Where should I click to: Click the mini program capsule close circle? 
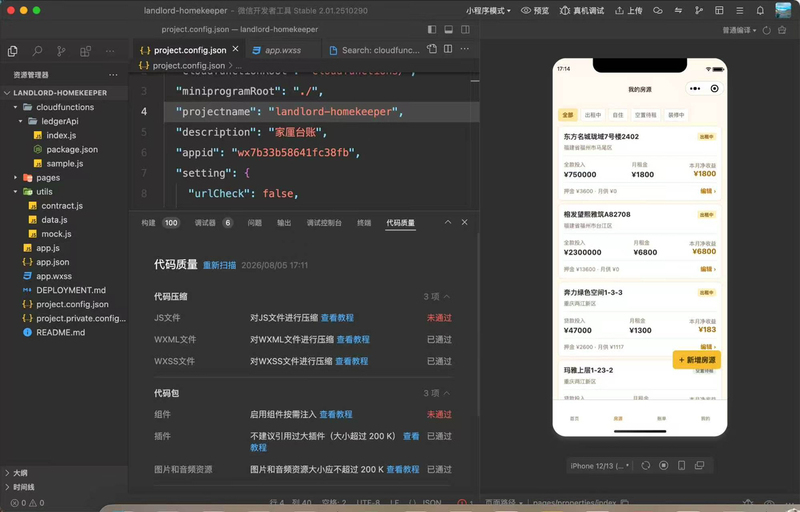(714, 89)
